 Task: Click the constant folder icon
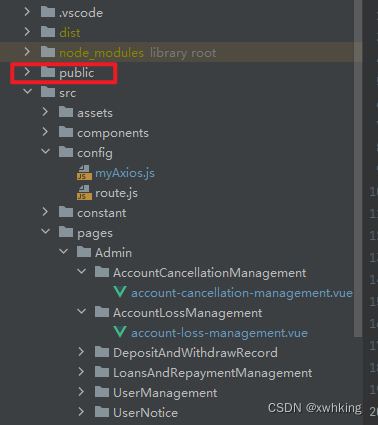click(66, 212)
